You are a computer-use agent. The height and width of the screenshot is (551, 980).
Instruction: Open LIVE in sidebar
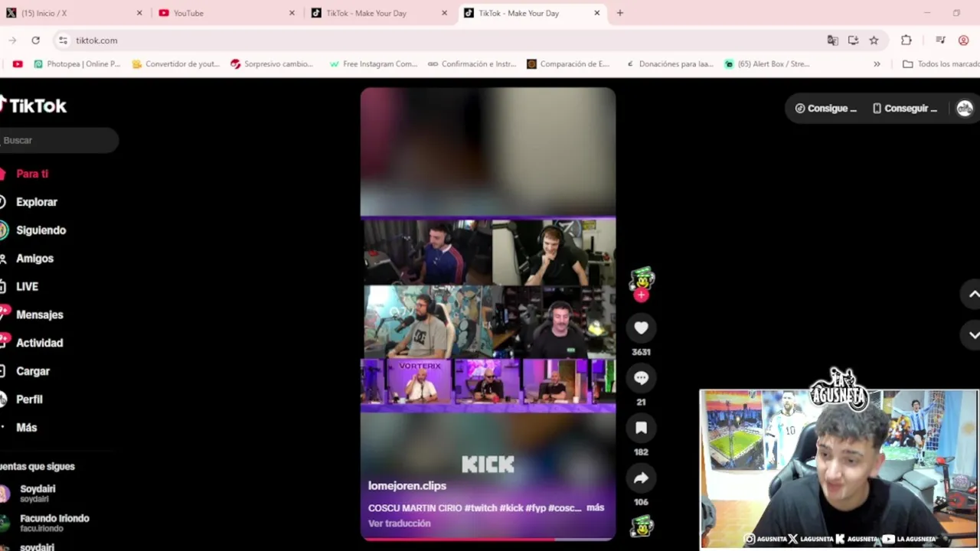pos(27,286)
